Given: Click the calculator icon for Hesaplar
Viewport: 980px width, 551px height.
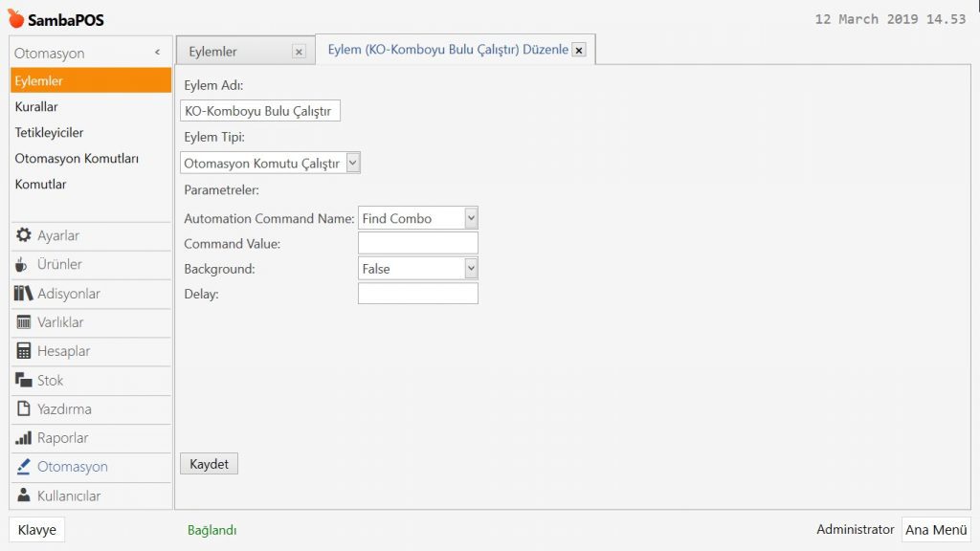Looking at the screenshot, I should click(x=24, y=351).
